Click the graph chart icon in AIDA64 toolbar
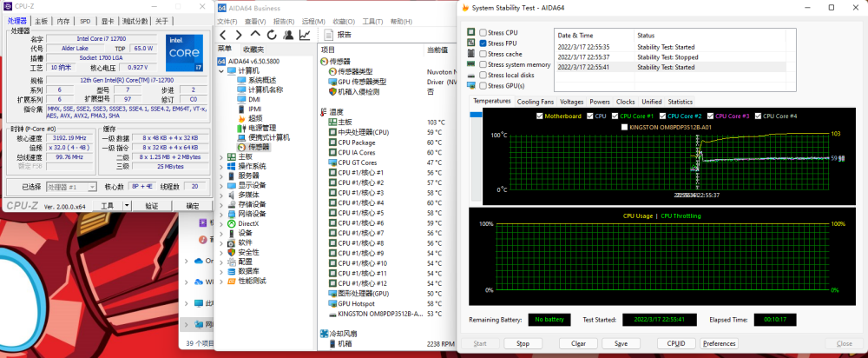The image size is (868, 358). [305, 35]
